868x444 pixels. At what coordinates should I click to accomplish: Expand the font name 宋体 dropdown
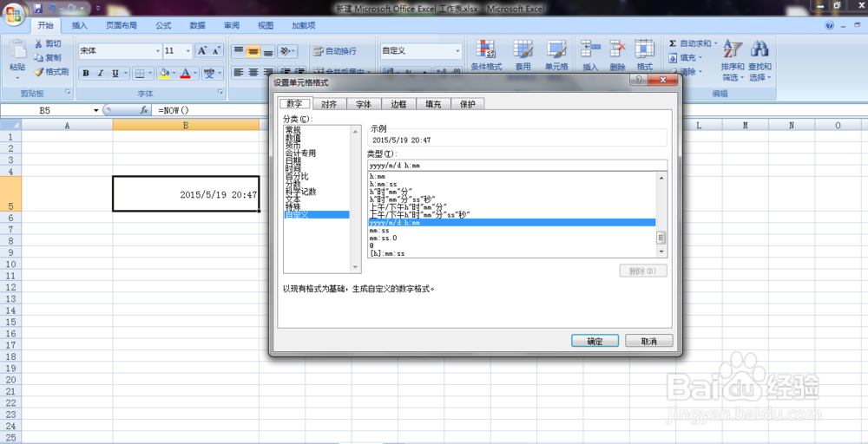click(x=158, y=51)
